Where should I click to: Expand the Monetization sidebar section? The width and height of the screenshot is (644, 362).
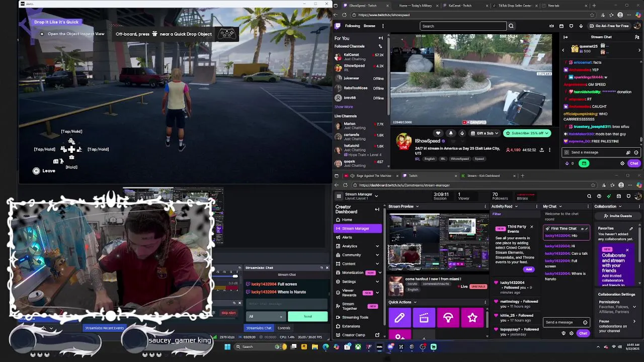pos(379,273)
